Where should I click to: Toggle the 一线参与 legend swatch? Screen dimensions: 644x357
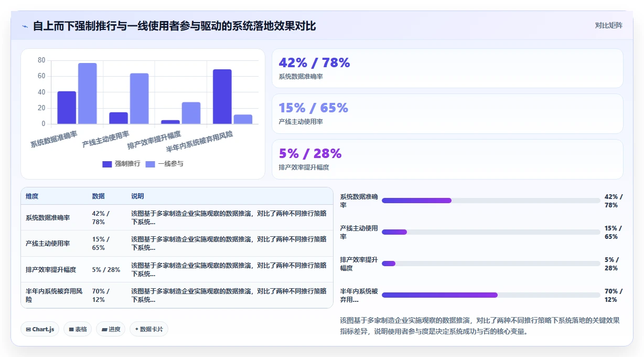[x=150, y=164]
